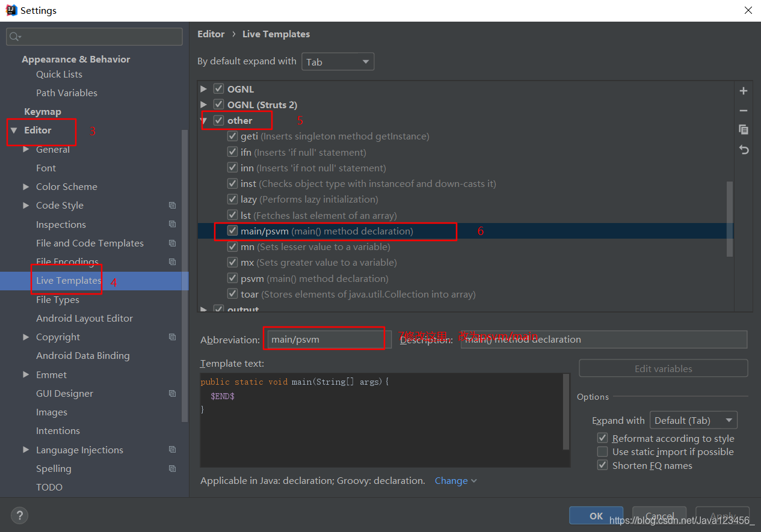Select the psvm template row
Screen dimensions: 761x532
tap(466, 278)
